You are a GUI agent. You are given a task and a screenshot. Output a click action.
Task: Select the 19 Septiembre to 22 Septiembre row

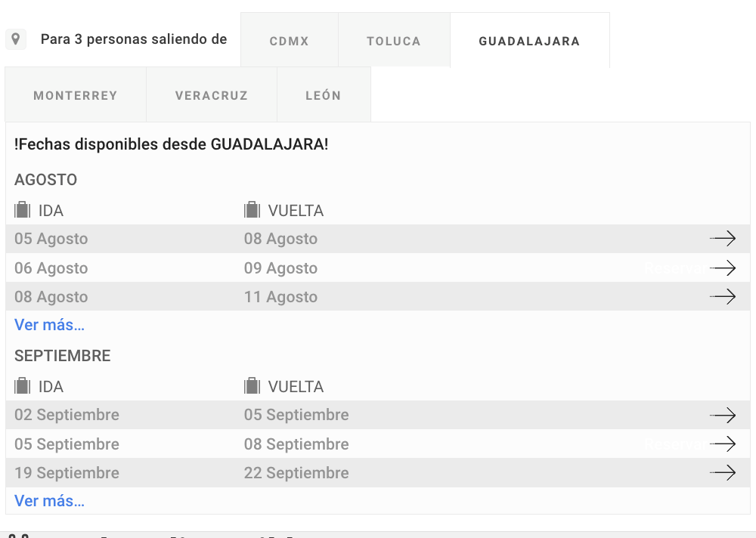[x=377, y=472]
